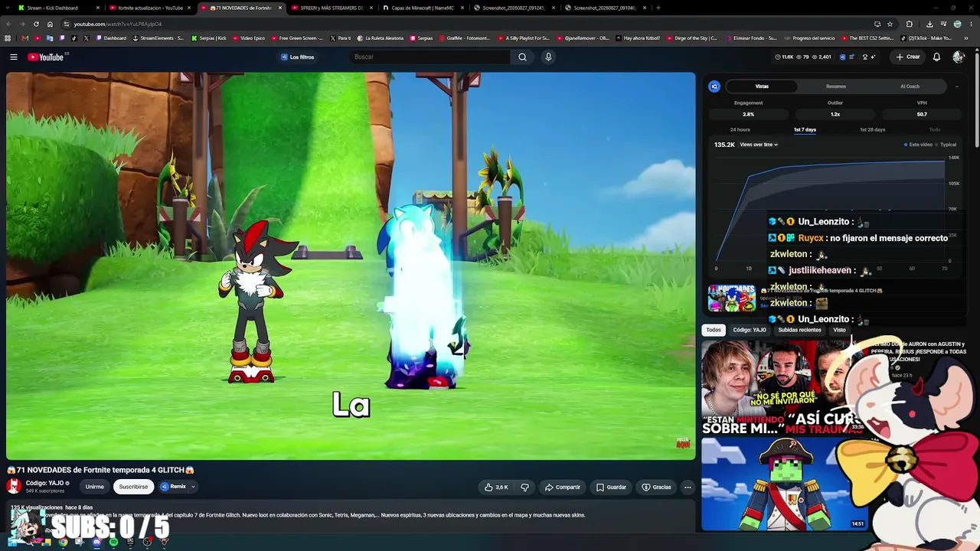This screenshot has width=980, height=551.
Task: Open the Minecraft soldier recommended video thumbnail
Action: click(x=785, y=484)
